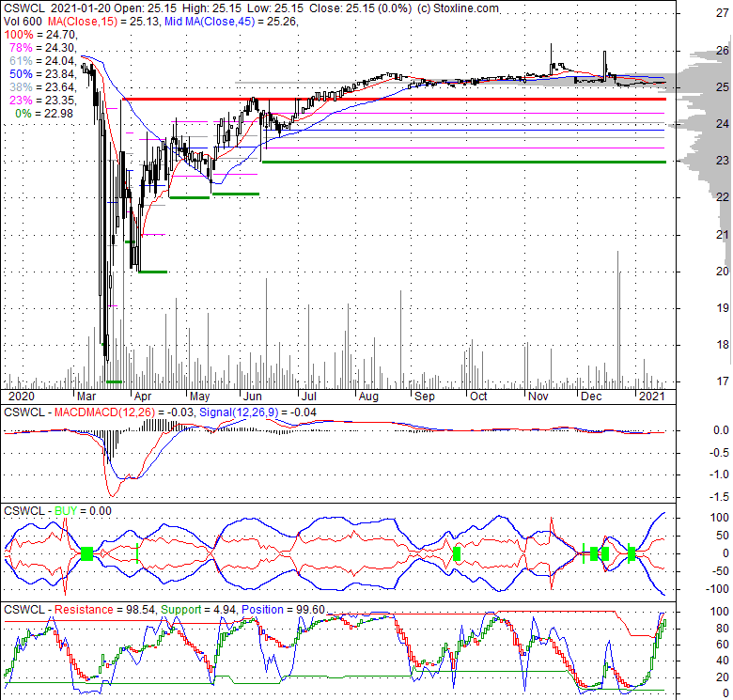Click the 'Aug' month label on time axis

(x=368, y=397)
